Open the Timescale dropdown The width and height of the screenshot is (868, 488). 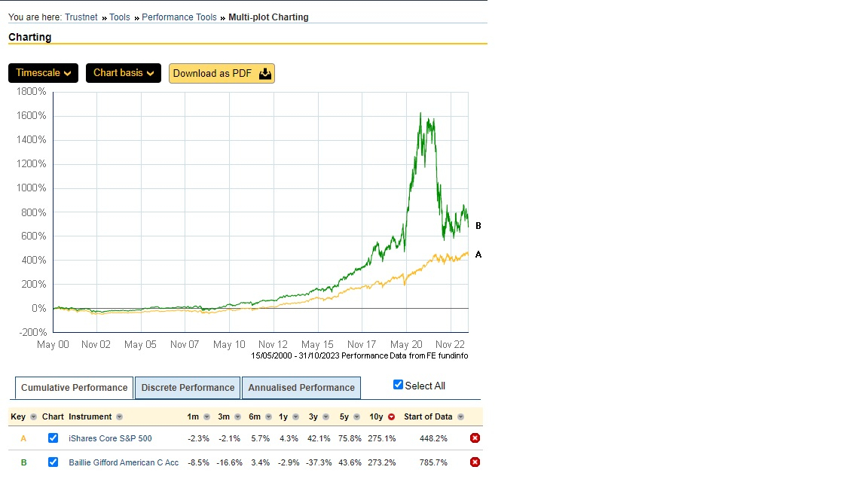tap(44, 73)
